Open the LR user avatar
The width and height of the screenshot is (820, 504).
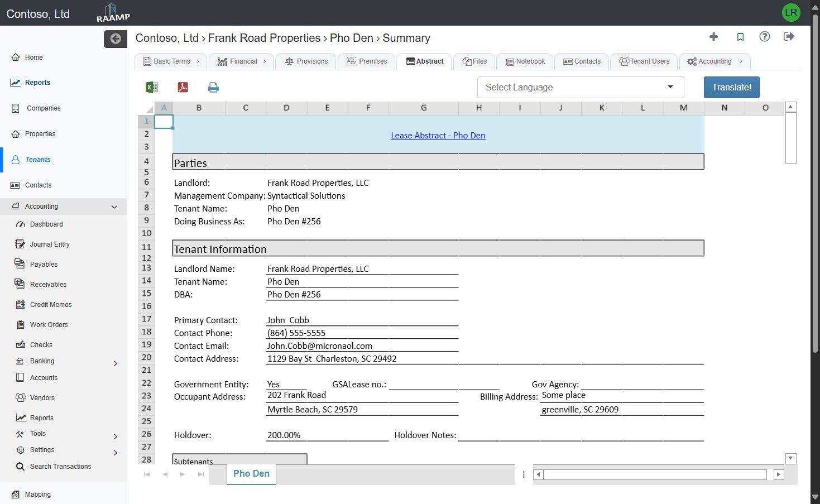[x=791, y=12]
